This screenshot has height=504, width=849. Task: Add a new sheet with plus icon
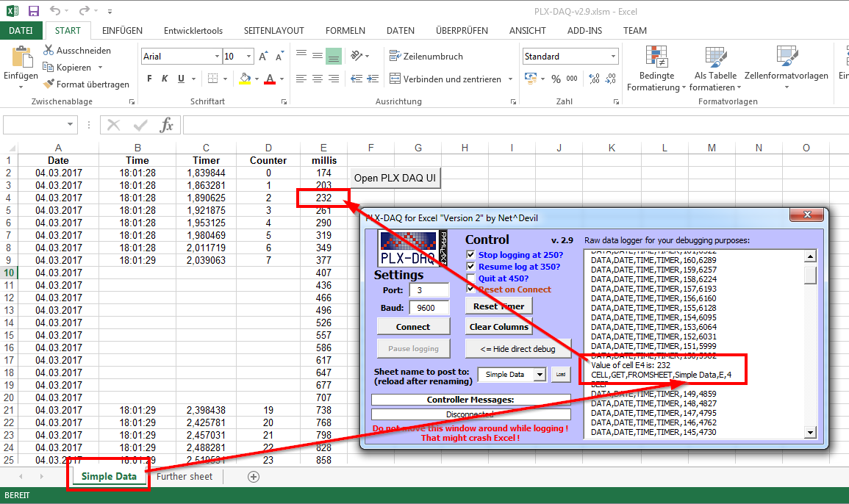254,476
